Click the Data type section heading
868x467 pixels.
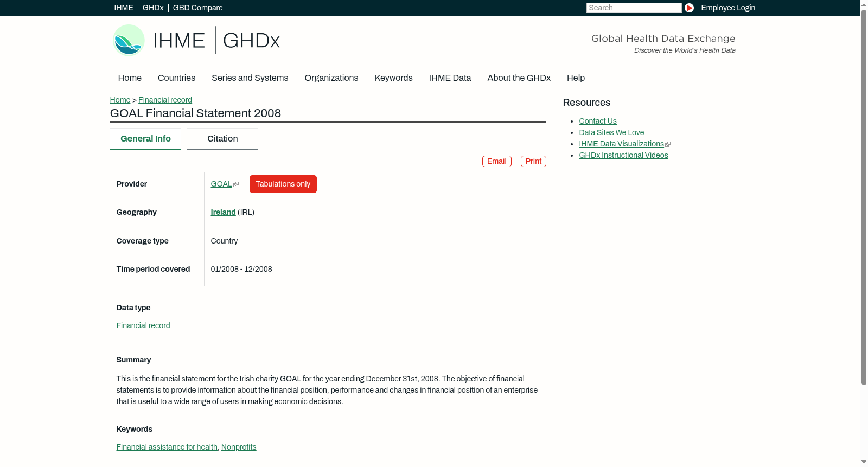point(133,308)
